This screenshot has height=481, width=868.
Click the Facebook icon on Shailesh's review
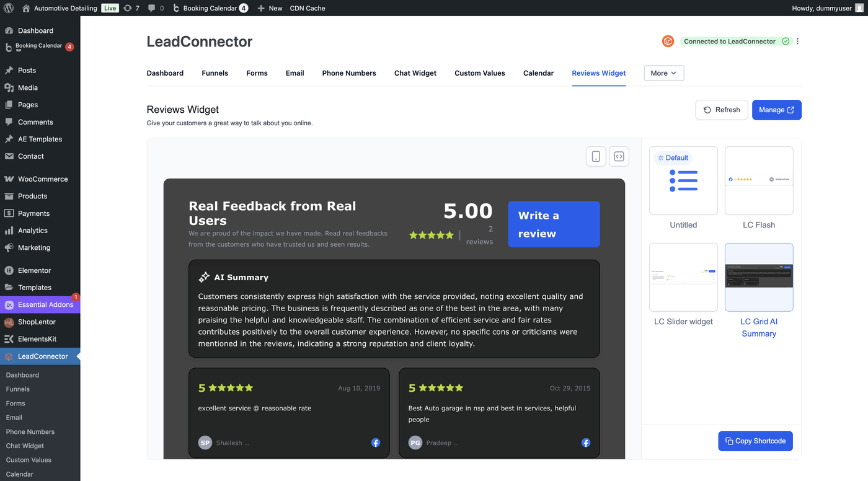(x=376, y=443)
